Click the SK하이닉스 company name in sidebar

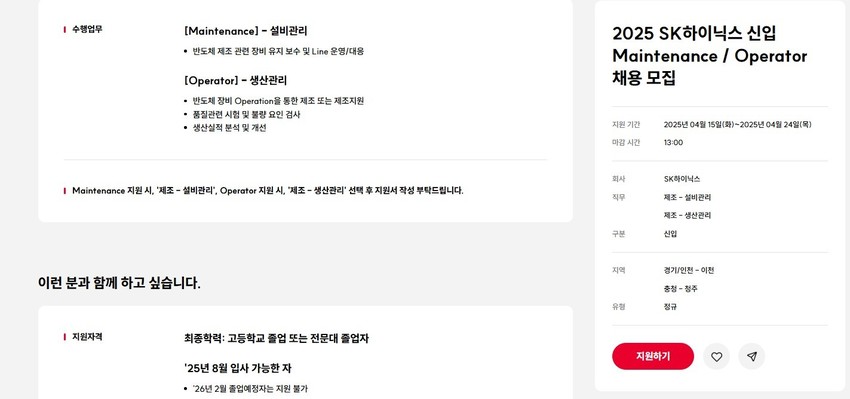681,179
